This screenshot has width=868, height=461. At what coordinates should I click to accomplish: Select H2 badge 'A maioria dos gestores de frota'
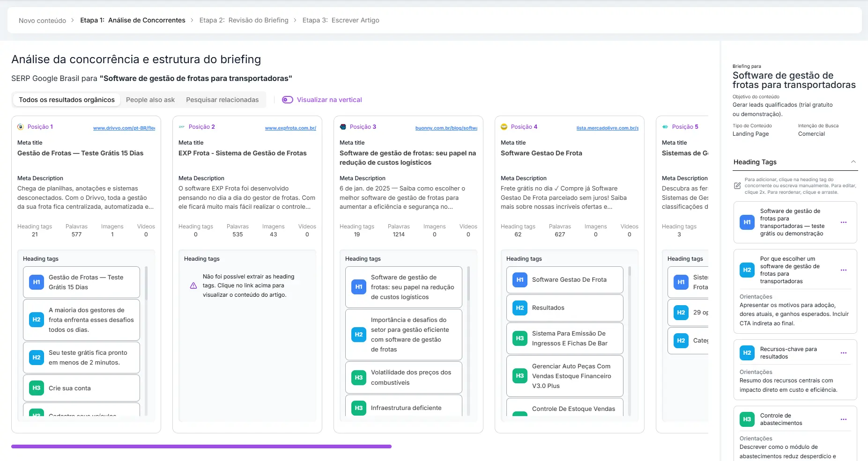coord(37,320)
